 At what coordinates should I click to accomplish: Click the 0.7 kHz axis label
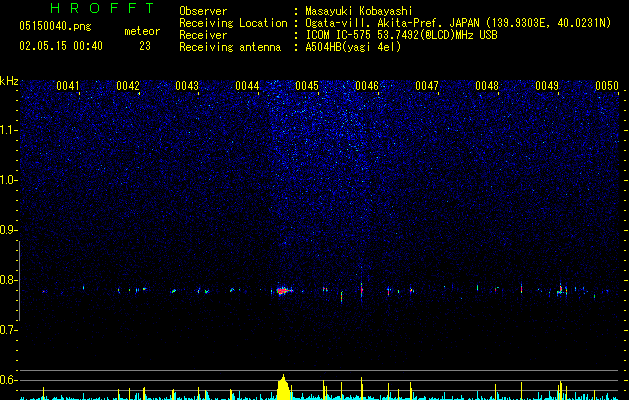pyautogui.click(x=8, y=330)
